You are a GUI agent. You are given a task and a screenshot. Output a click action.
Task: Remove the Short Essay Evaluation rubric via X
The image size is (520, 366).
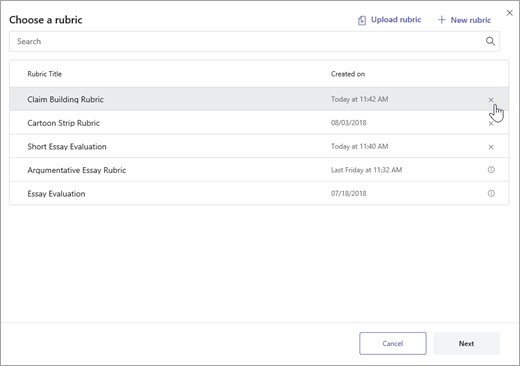[491, 147]
